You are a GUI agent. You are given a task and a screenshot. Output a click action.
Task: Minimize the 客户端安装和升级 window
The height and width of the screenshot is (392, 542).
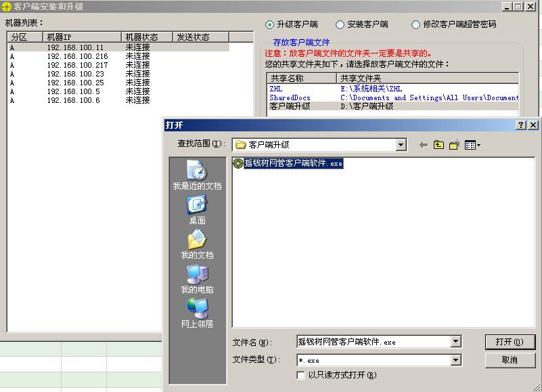click(507, 6)
